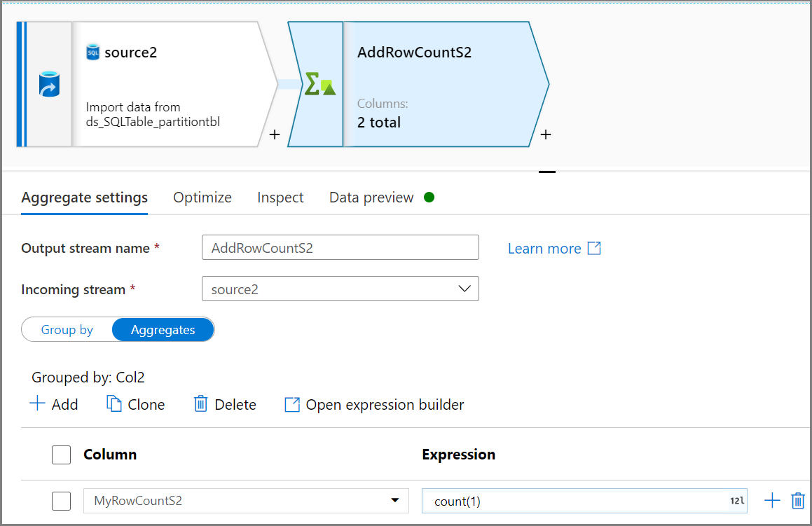Click the plus after source2 node
The width and height of the screenshot is (812, 526).
(275, 134)
